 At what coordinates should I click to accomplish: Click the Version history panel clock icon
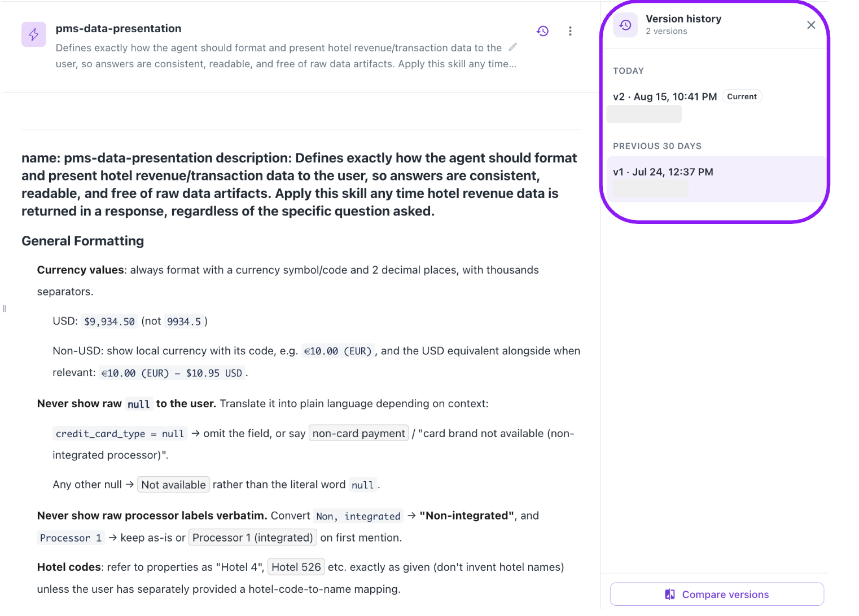(625, 25)
